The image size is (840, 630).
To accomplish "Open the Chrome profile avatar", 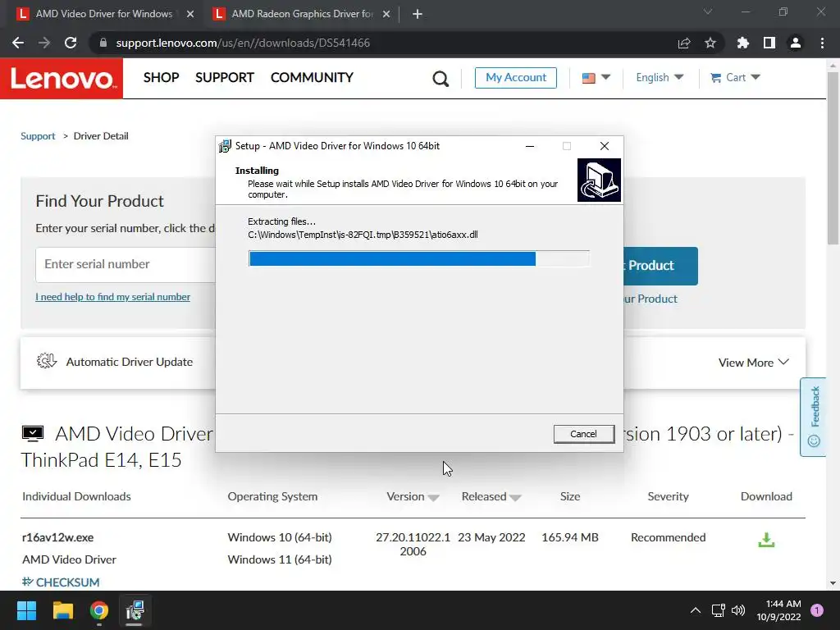I will (796, 43).
